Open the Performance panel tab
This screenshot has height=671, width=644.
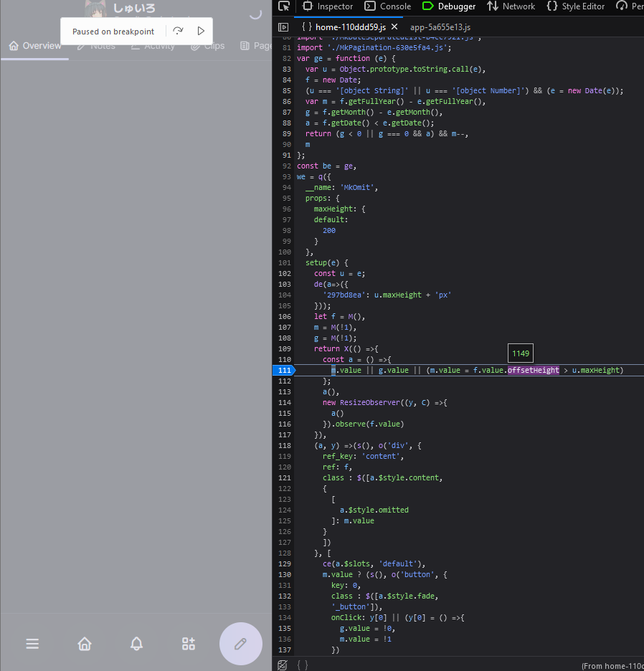(x=630, y=6)
